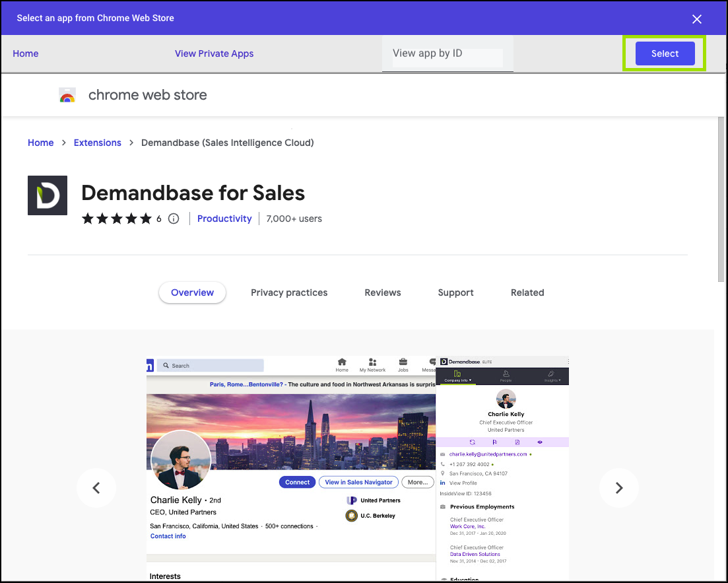Click the extension preview screenshot

click(358, 468)
